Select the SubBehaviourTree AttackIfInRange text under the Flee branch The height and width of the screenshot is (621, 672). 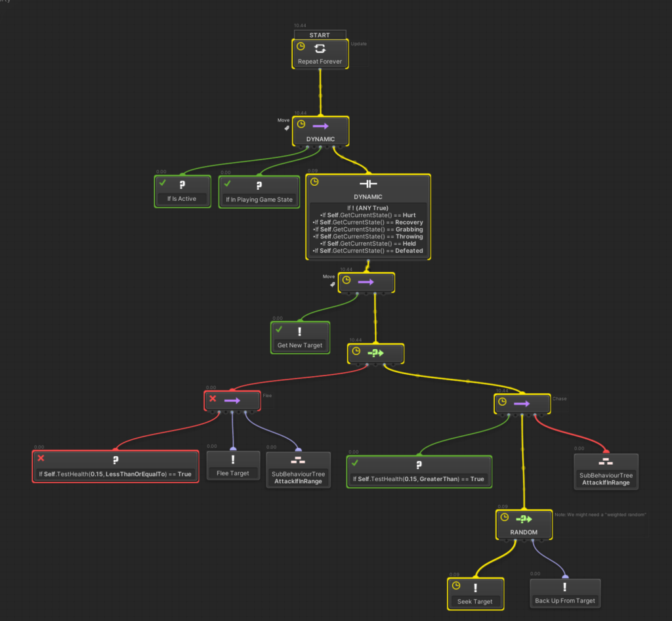299,477
